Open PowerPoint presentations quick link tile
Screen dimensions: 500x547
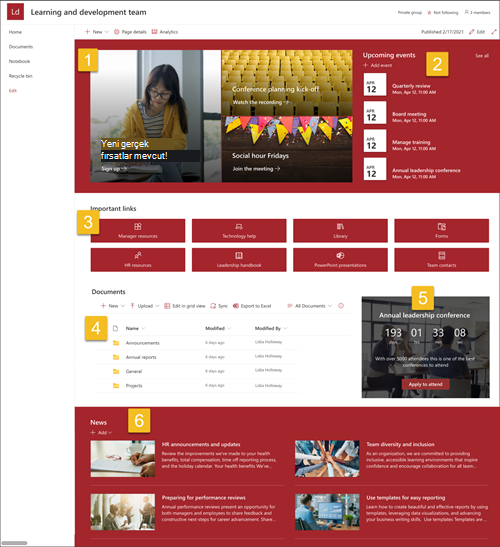[340, 260]
